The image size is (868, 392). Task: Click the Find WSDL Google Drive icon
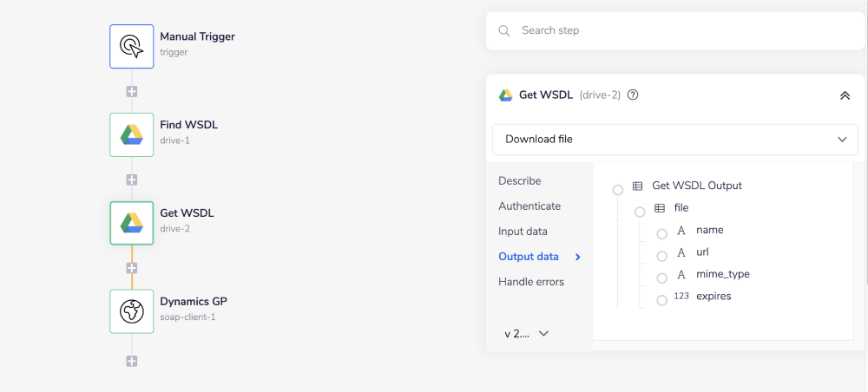coord(132,134)
